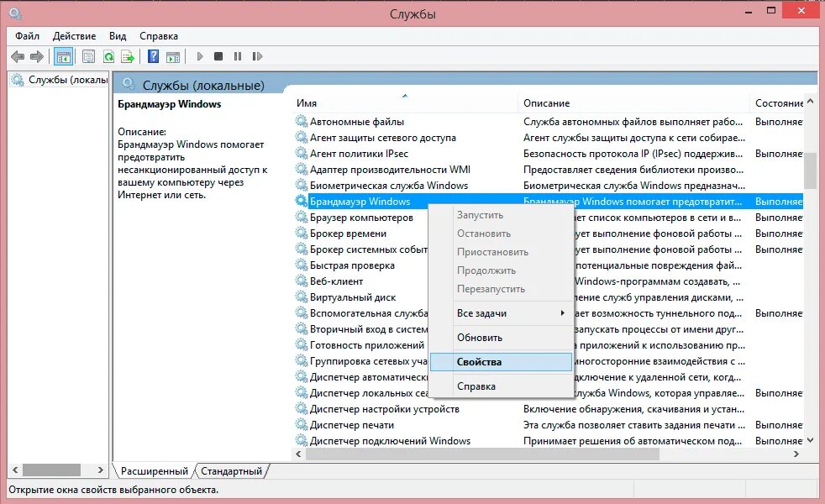The width and height of the screenshot is (825, 504).
Task: Click gear icon of Автономные файлы row
Action: 302,122
